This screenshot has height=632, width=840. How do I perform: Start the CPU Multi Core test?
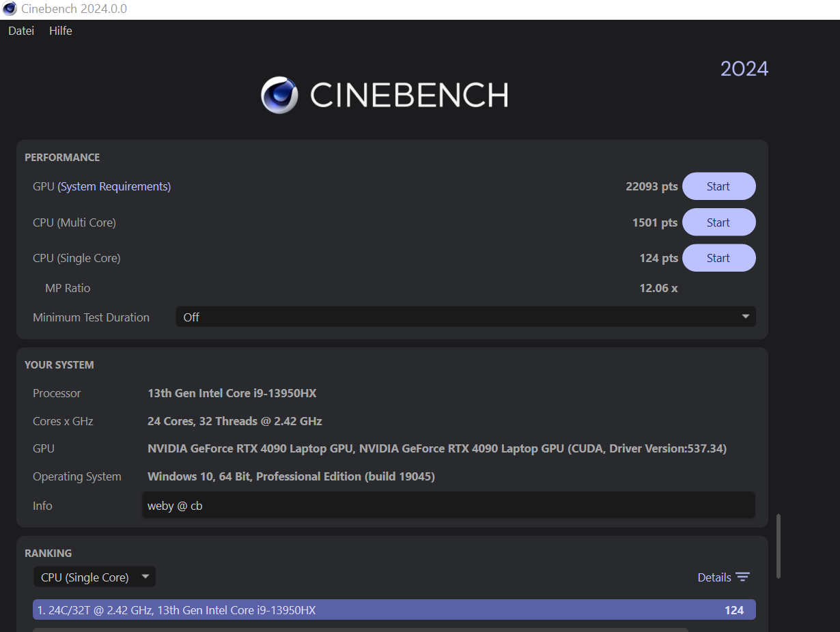point(718,222)
